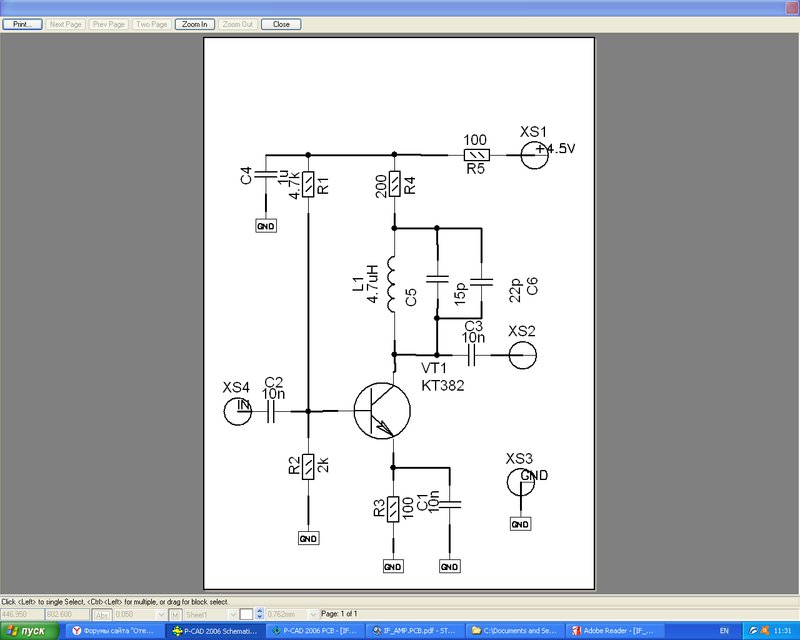Click the Print... button
This screenshot has height=640, width=800.
[x=22, y=24]
